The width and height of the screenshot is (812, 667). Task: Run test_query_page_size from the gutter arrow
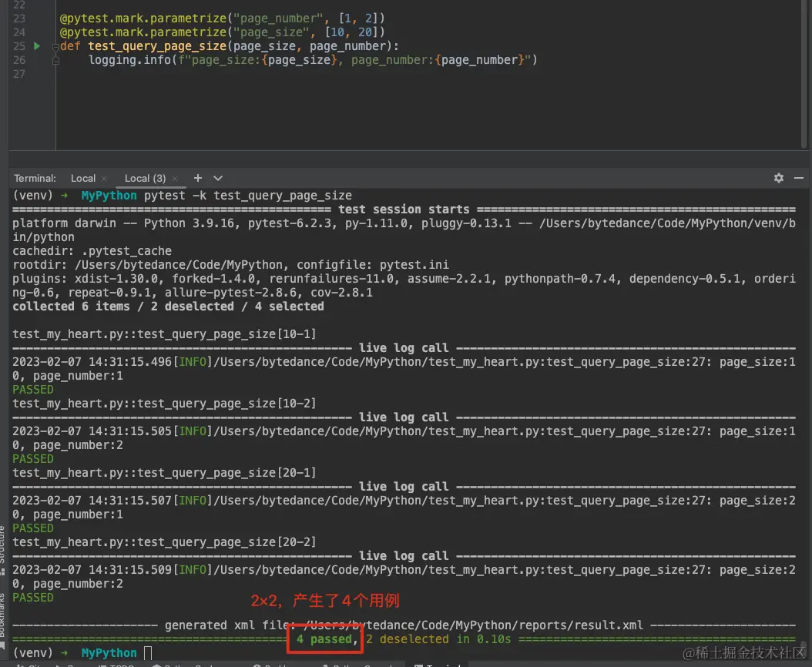37,46
